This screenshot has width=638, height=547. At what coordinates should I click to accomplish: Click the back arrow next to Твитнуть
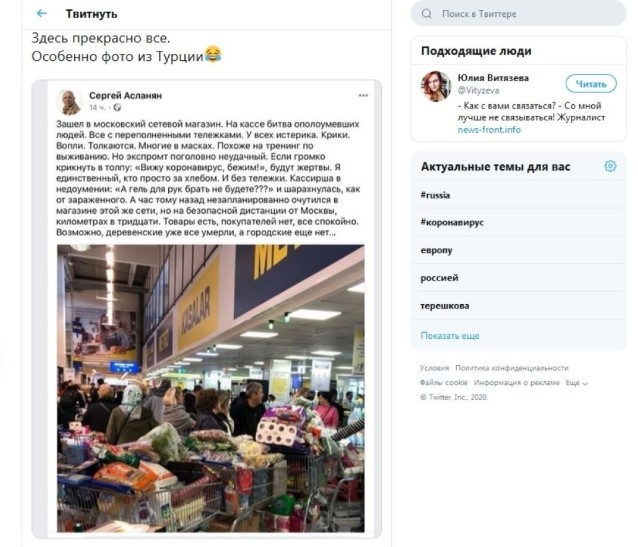(42, 13)
